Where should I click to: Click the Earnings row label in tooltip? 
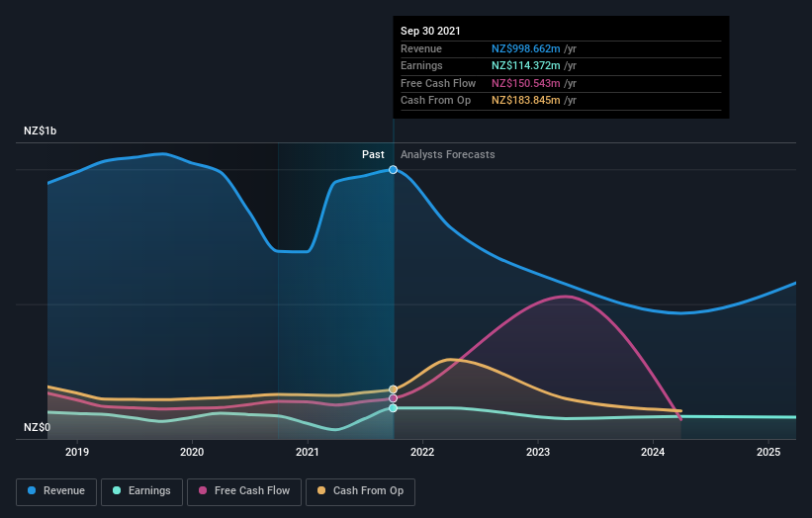421,65
